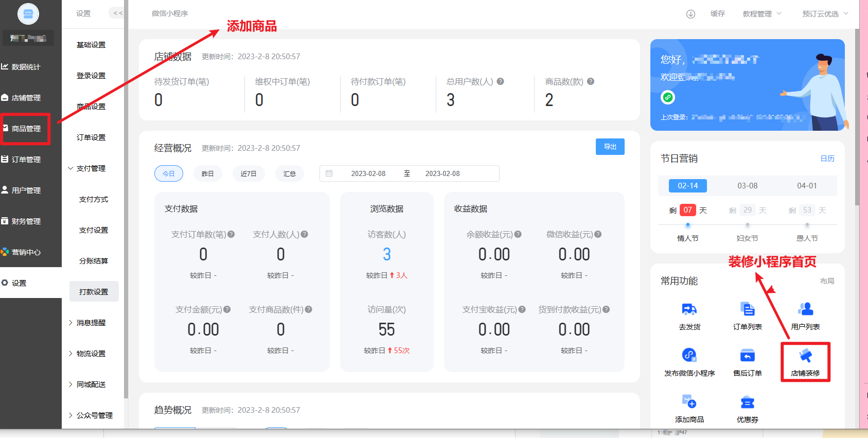
Task: Click the blue 导出 export button
Action: 610,147
